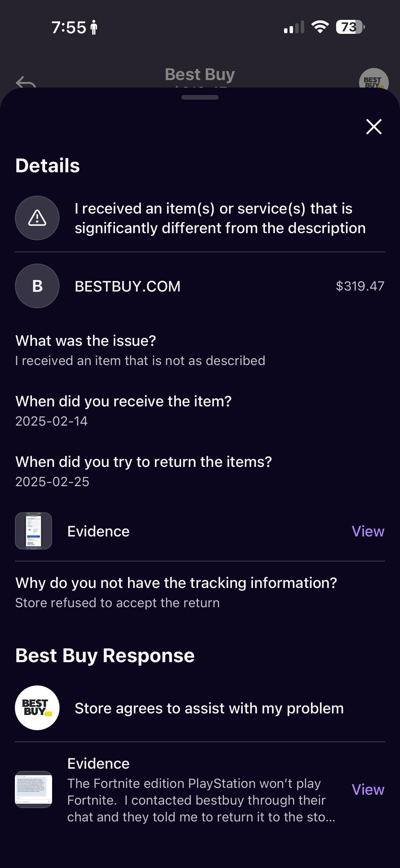Screen dimensions: 400x868
Task: Tap the 7:55 clock in status bar
Action: click(69, 28)
